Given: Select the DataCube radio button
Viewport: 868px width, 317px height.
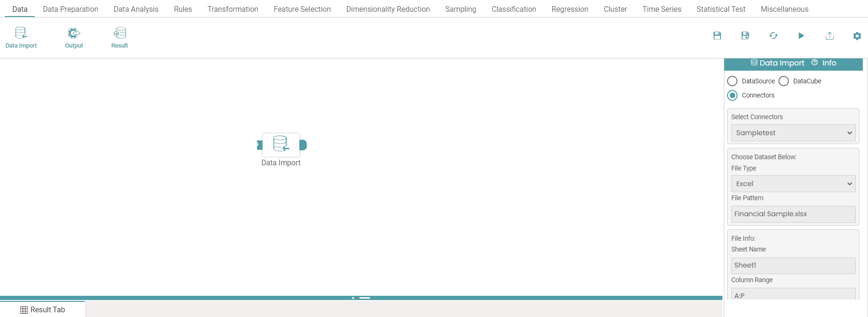Looking at the screenshot, I should click(784, 81).
